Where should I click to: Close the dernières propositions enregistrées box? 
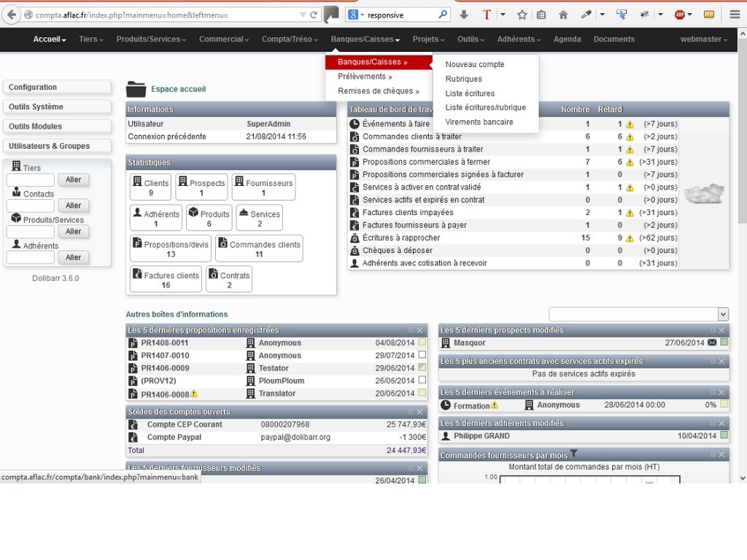[x=419, y=330]
